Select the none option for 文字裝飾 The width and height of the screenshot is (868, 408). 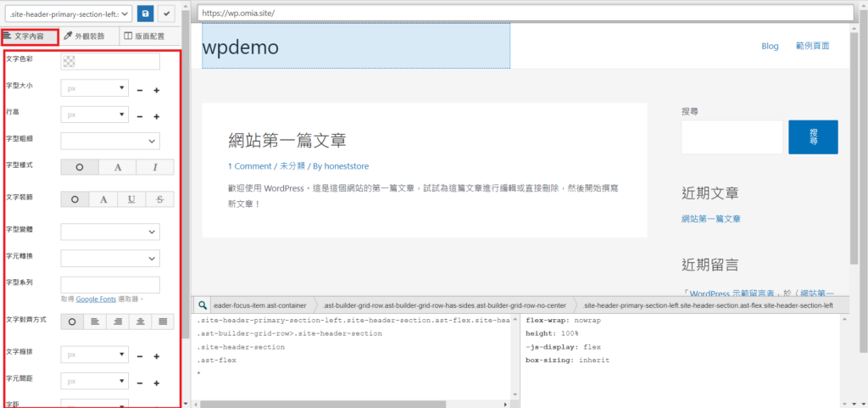click(75, 199)
